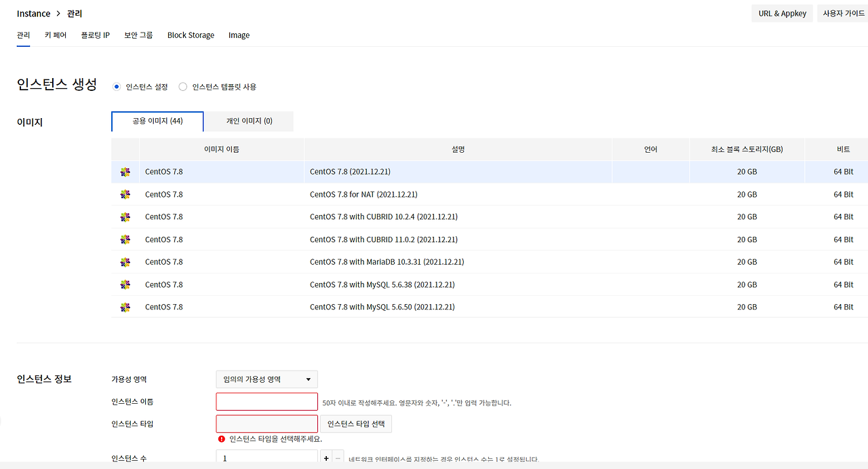Open the 플로팅 IP tab
The width and height of the screenshot is (868, 469).
(x=95, y=35)
